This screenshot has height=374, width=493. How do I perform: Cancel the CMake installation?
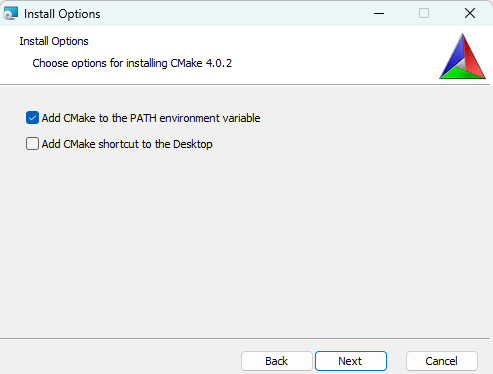pos(442,361)
